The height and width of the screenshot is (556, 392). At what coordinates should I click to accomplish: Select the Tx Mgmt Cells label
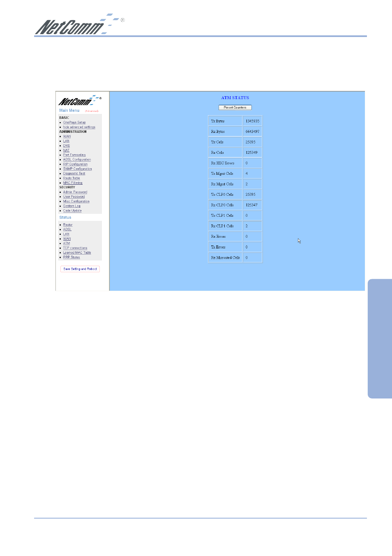pos(222,174)
